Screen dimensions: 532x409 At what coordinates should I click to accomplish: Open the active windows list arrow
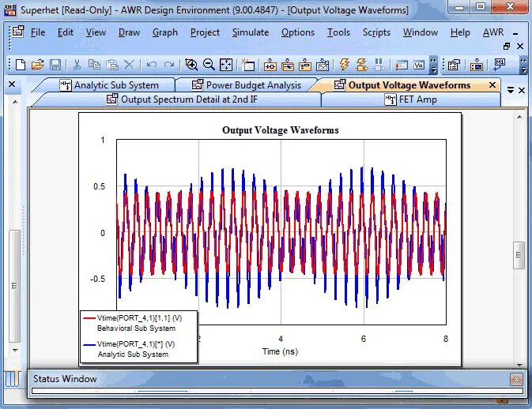[511, 90]
